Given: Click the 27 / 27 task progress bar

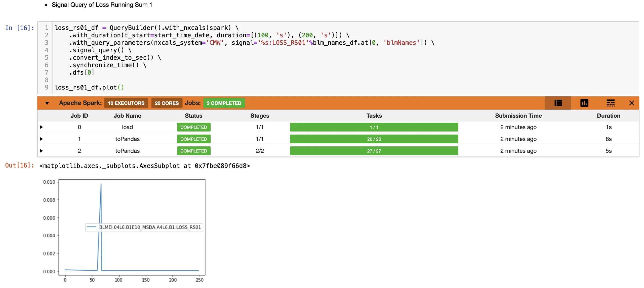Looking at the screenshot, I should [x=374, y=151].
